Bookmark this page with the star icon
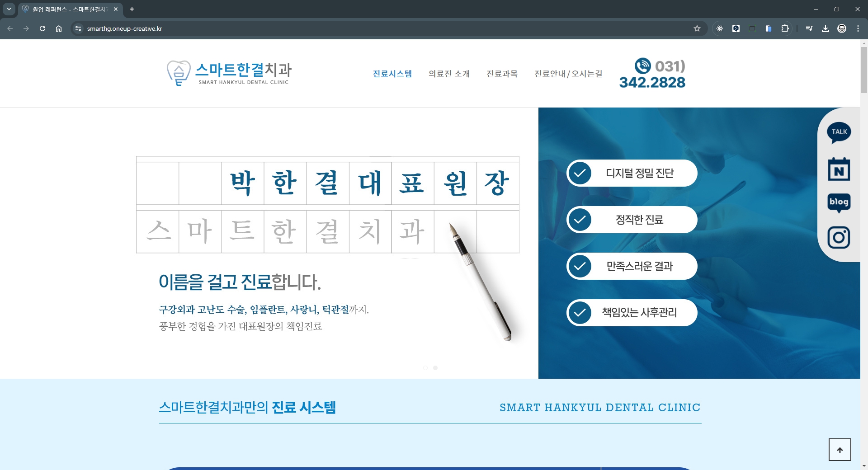 point(697,28)
